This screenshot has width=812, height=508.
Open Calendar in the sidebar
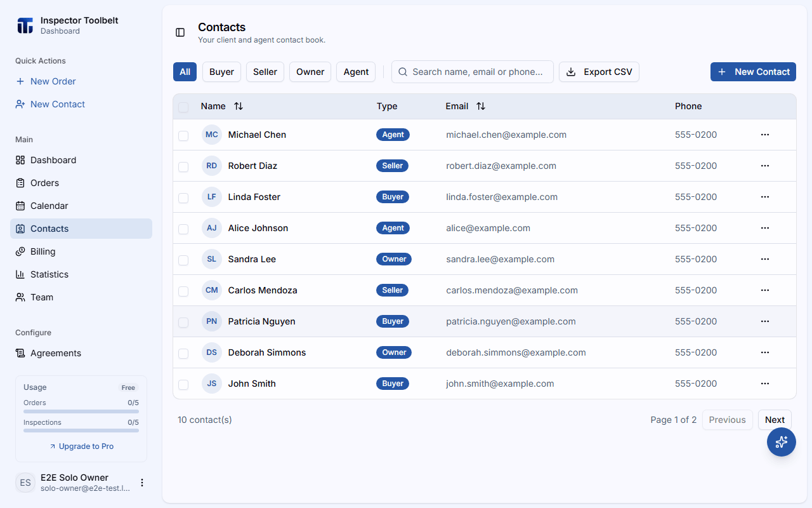click(81, 206)
